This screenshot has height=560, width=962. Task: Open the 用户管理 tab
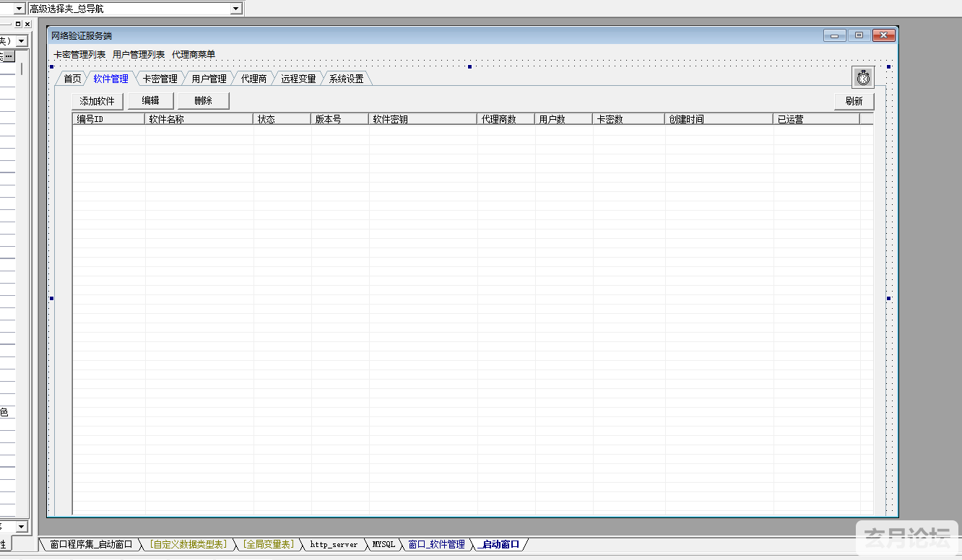209,79
